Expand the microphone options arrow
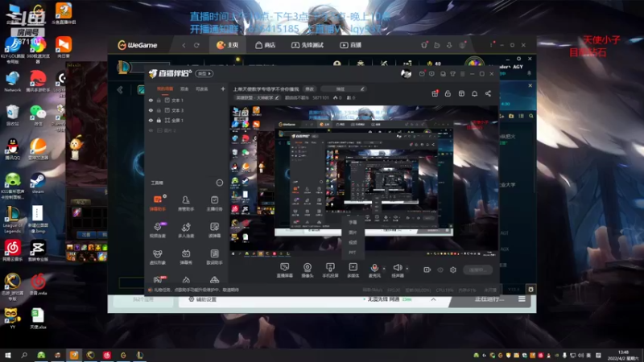Screen dimensions: 644x362 [384, 269]
